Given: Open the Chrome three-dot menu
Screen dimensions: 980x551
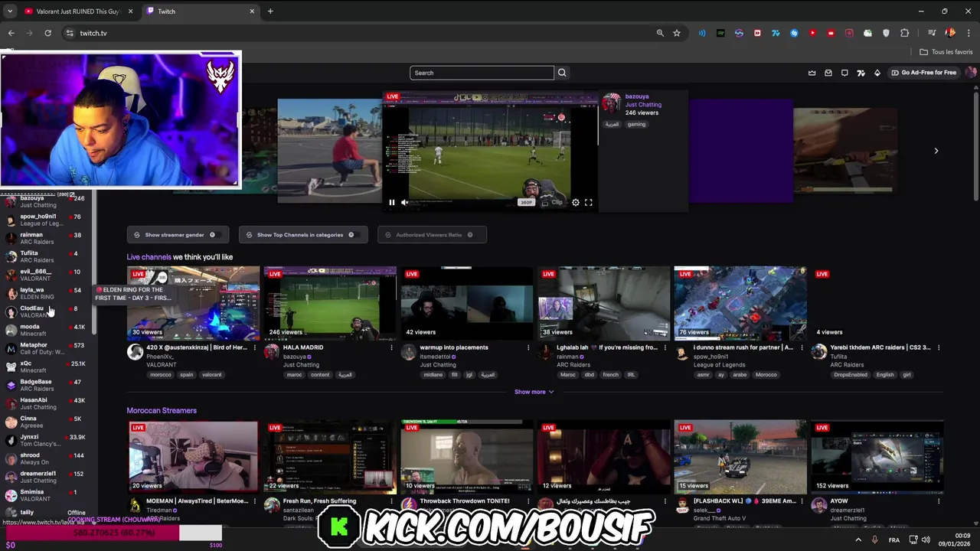Looking at the screenshot, I should [969, 33].
